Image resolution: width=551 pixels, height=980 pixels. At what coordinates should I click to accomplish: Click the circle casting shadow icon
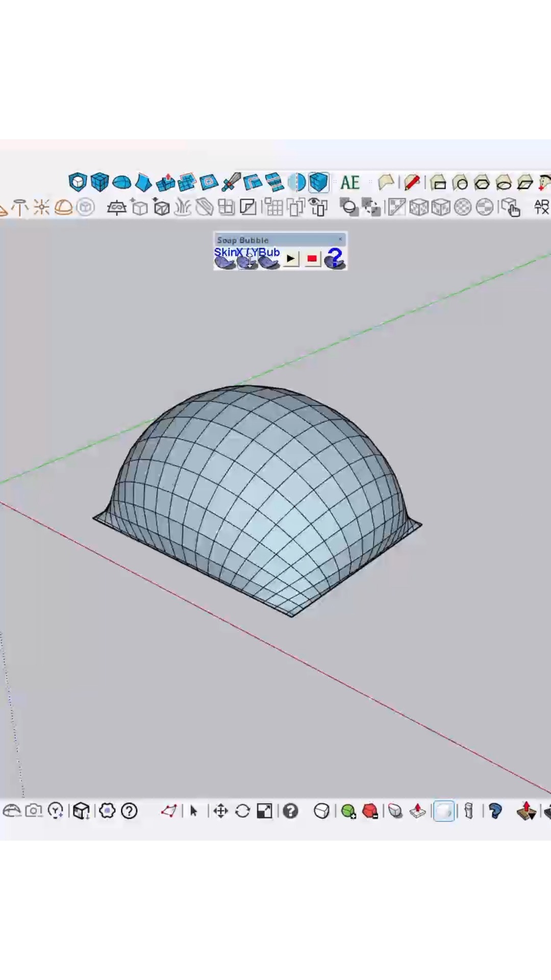pos(349,207)
